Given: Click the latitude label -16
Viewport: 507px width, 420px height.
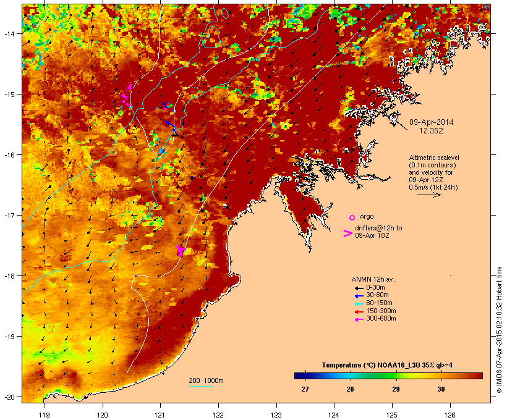Looking at the screenshot, I should tap(9, 155).
